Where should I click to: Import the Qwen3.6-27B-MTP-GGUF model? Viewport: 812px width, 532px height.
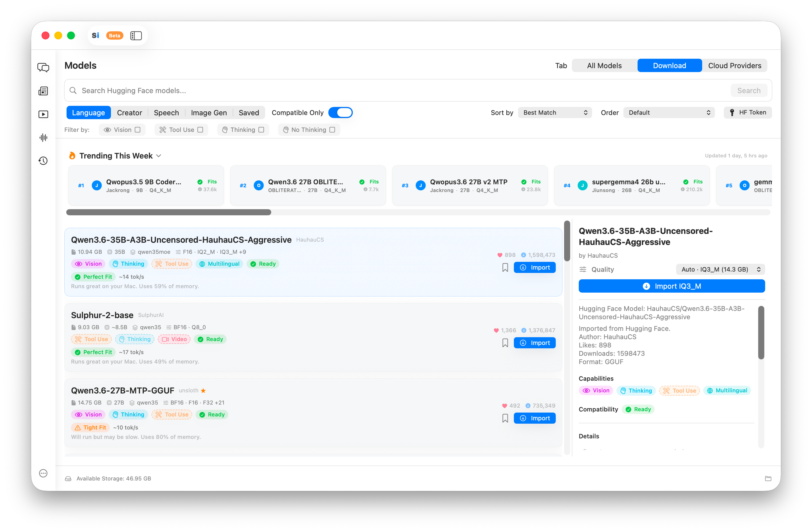pyautogui.click(x=535, y=418)
